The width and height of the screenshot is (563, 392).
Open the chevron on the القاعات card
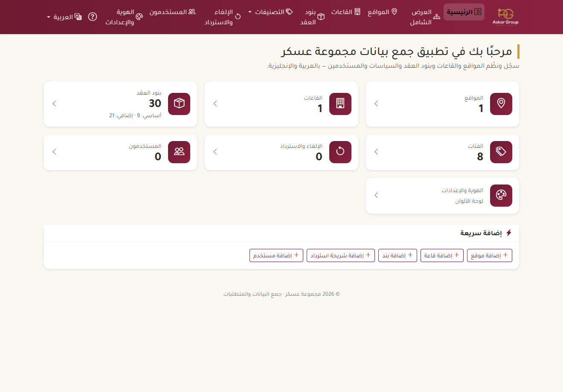click(215, 104)
